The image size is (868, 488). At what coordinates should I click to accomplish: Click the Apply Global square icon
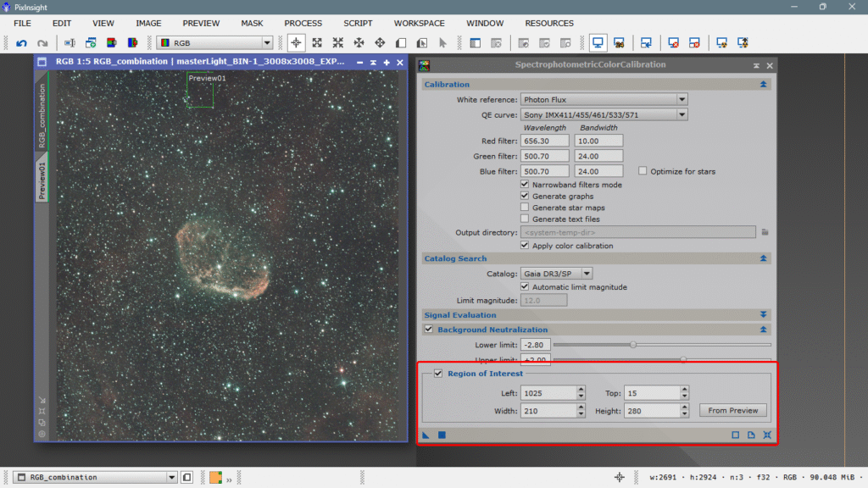(x=442, y=435)
